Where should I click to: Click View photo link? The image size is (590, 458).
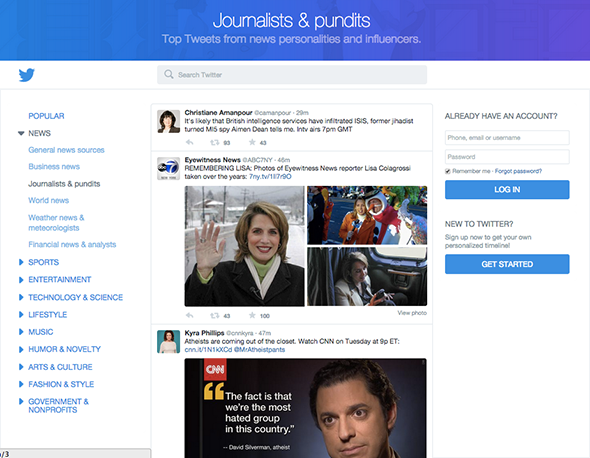412,313
